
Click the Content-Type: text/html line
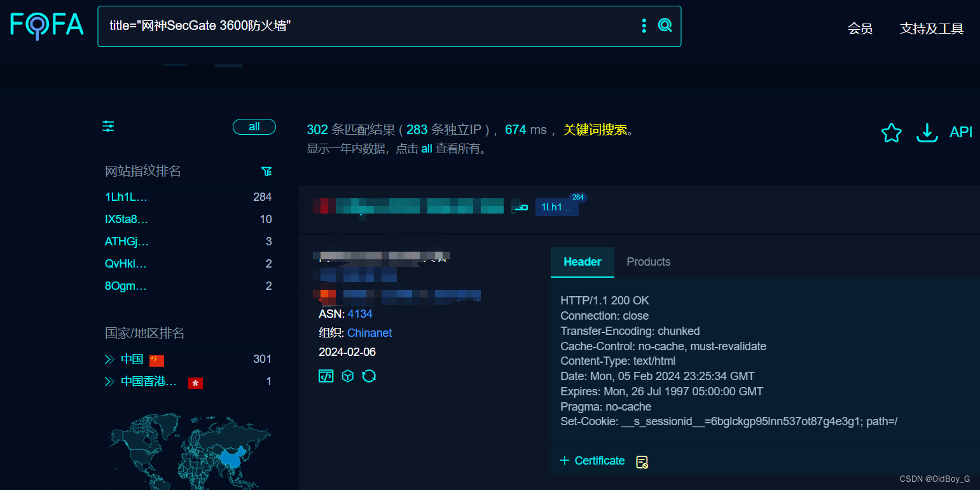(x=618, y=361)
